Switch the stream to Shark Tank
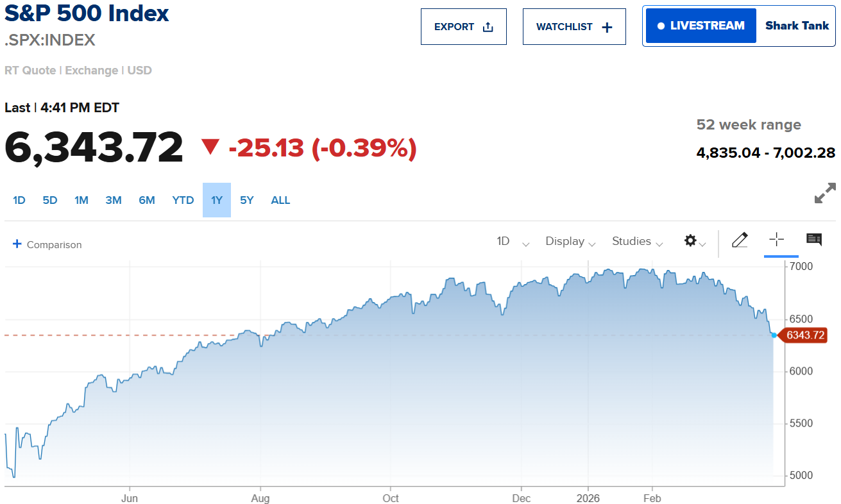 tap(797, 26)
